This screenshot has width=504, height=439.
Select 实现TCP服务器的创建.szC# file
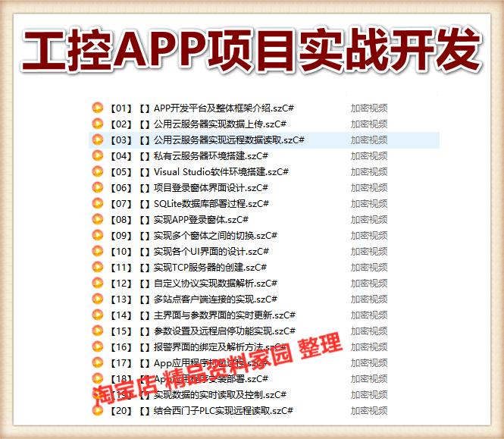(x=210, y=267)
